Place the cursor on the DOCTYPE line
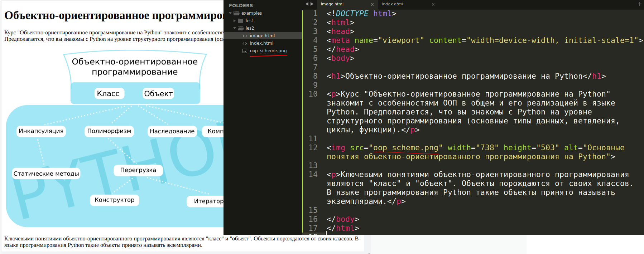Image resolution: width=644 pixels, height=254 pixels. point(361,14)
